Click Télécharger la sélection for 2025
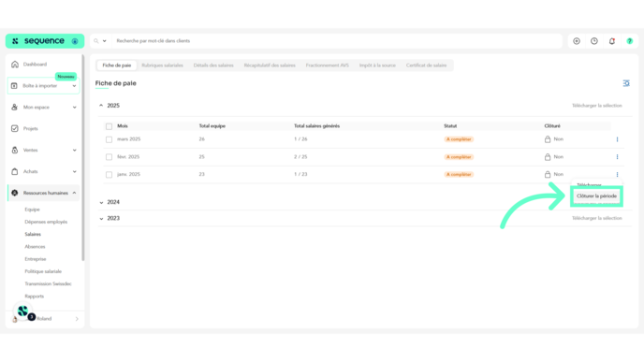The image size is (644, 362). pos(597,106)
